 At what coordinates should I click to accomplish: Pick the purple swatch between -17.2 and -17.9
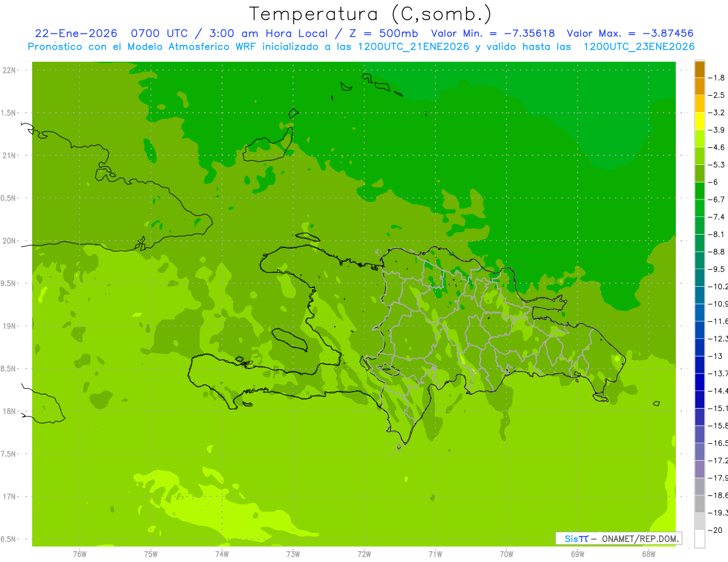(x=699, y=469)
